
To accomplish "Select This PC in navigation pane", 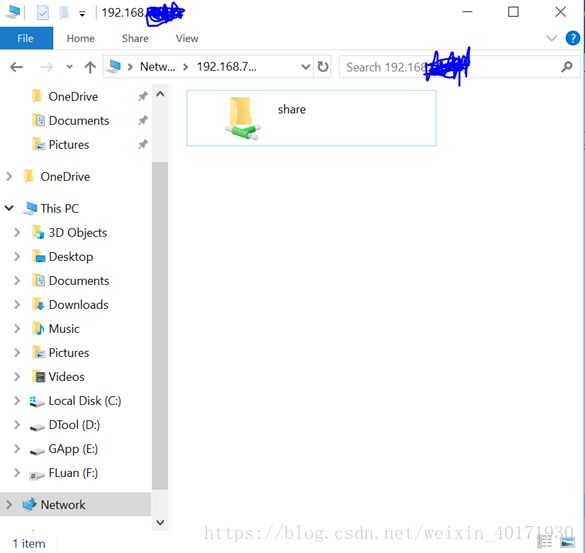I will [x=60, y=208].
